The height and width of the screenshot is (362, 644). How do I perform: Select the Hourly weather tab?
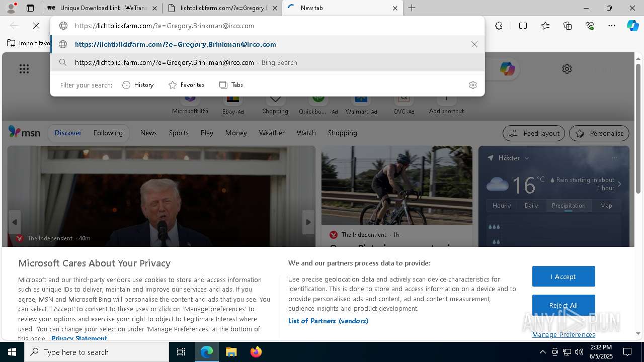(502, 206)
